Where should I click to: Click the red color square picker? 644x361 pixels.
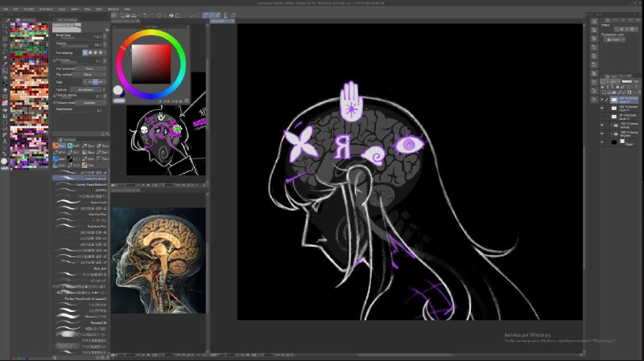click(151, 64)
